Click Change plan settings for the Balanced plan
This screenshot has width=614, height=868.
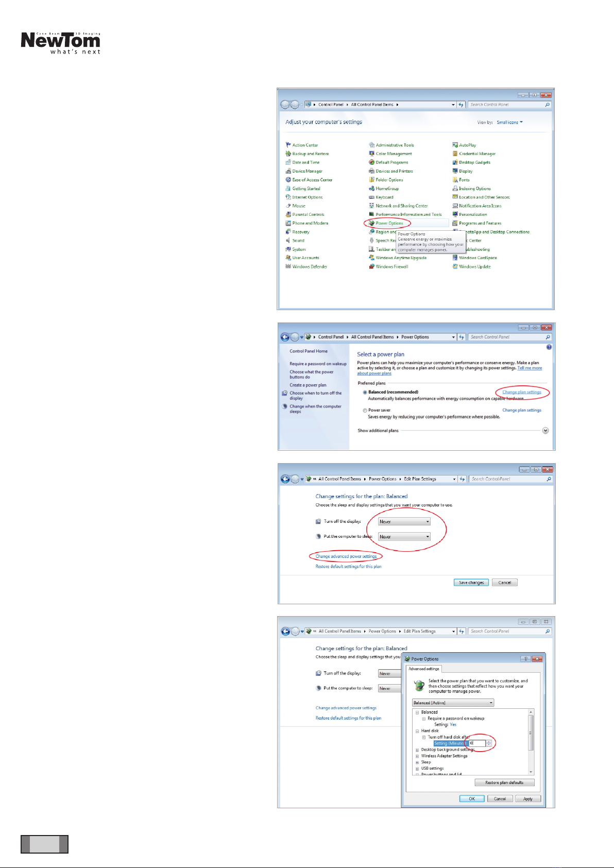pos(522,393)
